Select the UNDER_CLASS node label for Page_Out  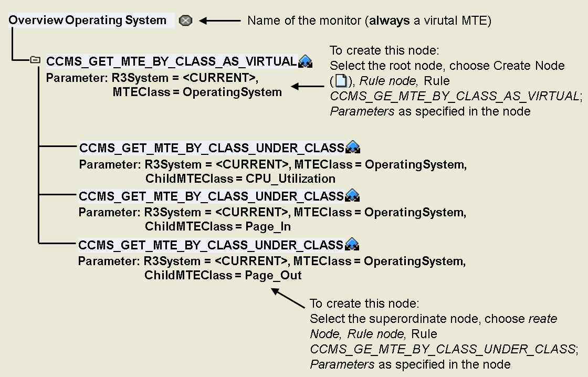click(211, 245)
